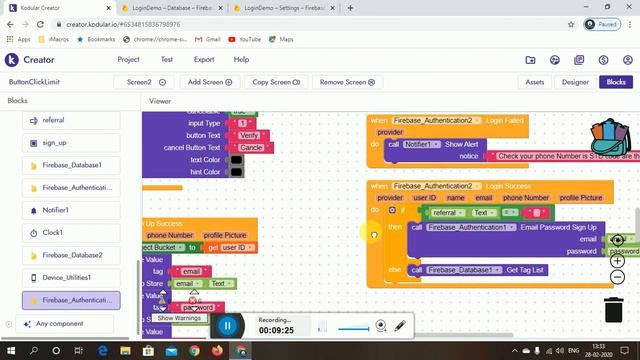Click Copy Screen button
This screenshot has height=360, width=640.
[x=276, y=82]
